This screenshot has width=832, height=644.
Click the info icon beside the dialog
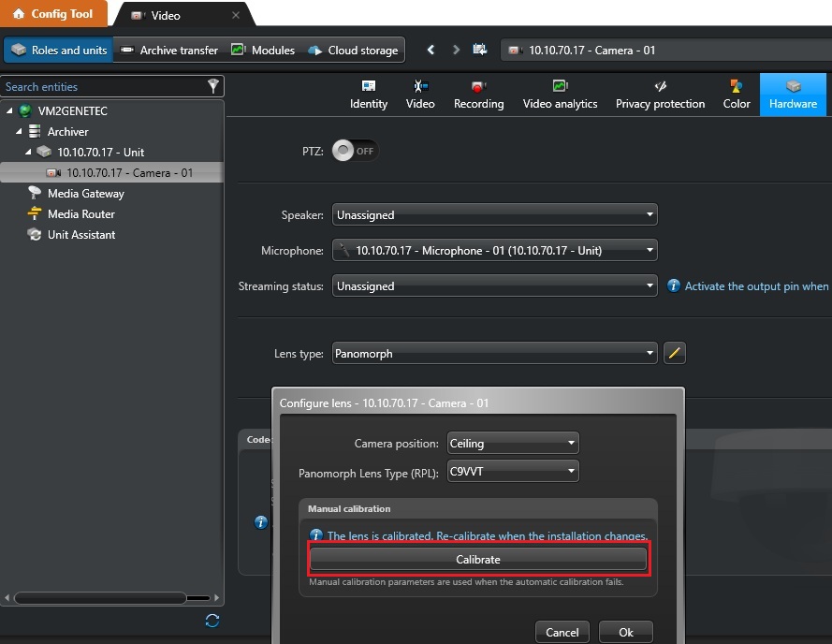(x=260, y=522)
